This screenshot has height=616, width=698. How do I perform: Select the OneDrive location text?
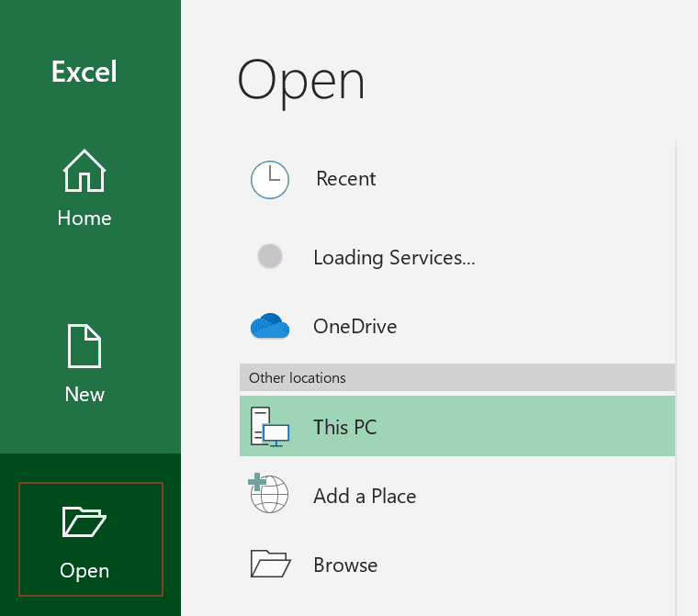coord(355,327)
